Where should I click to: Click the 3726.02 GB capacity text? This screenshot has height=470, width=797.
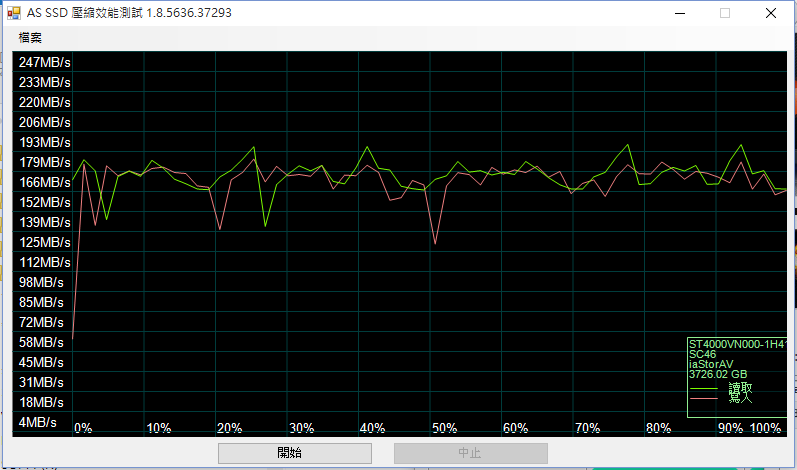[718, 374]
